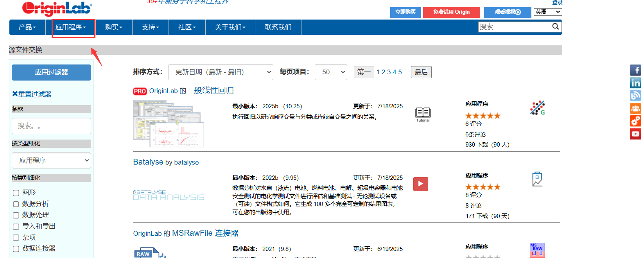Click the X icon beside 重置过滤器
644x258 pixels.
pos(15,94)
